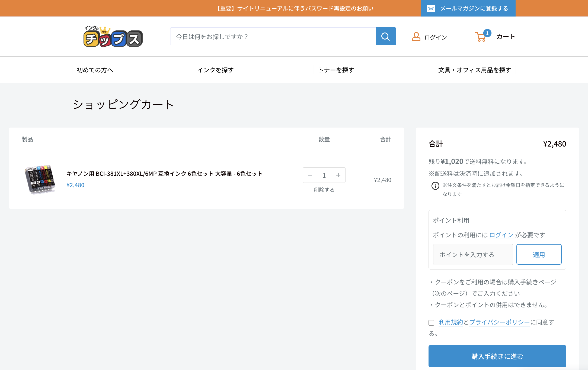Click the ポイント利用 section title
The width and height of the screenshot is (588, 370).
click(x=451, y=220)
